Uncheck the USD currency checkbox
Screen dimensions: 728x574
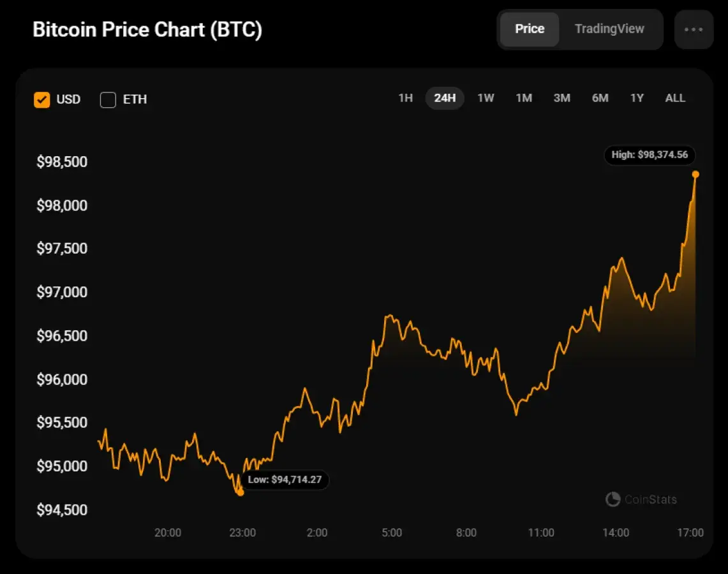(x=42, y=99)
